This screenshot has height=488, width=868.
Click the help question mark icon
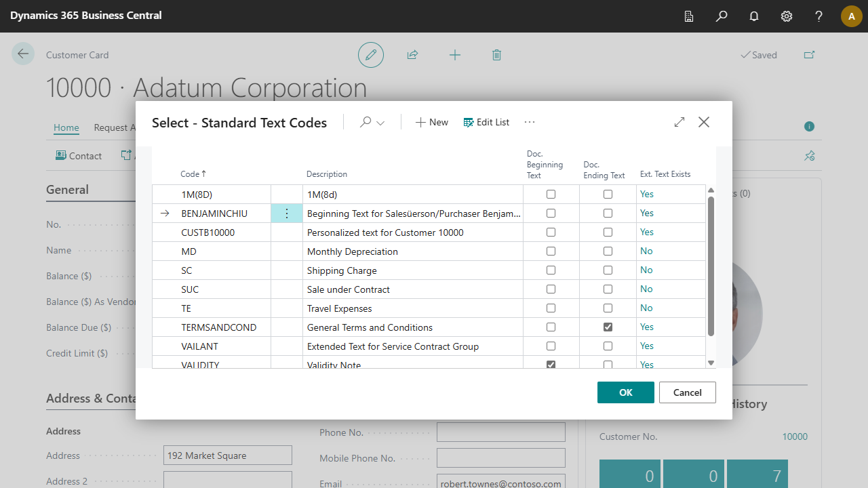point(819,16)
